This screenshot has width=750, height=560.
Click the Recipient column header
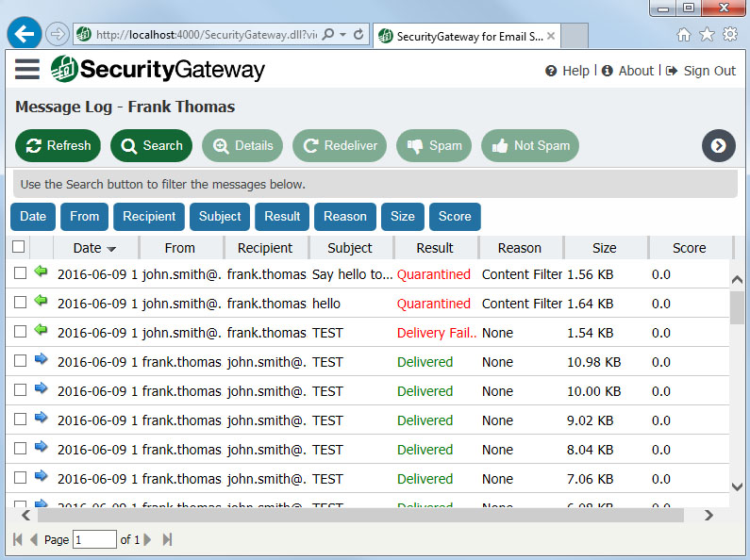pyautogui.click(x=265, y=248)
